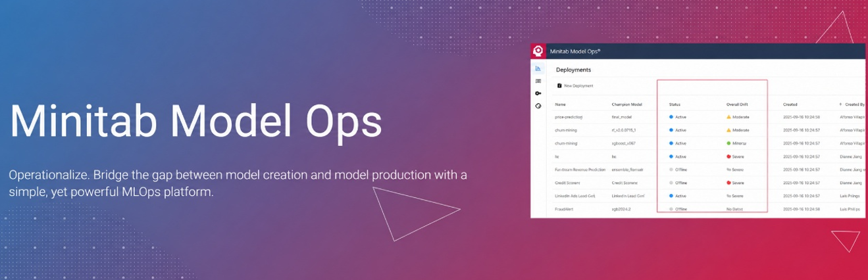The width and height of the screenshot is (868, 280).
Task: Sort by Champion Model column header
Action: (x=626, y=105)
